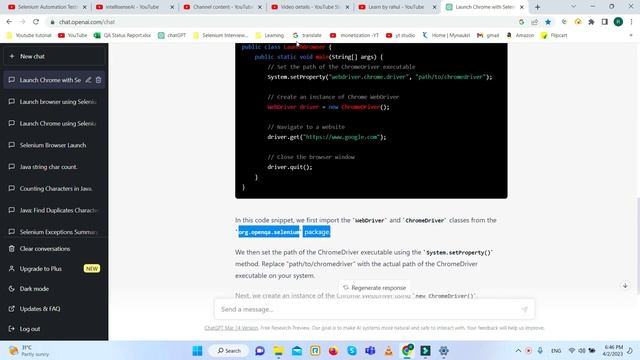Open the 'QA Status Report.xlsx' bookmark
The height and width of the screenshot is (360, 640).
tap(122, 36)
